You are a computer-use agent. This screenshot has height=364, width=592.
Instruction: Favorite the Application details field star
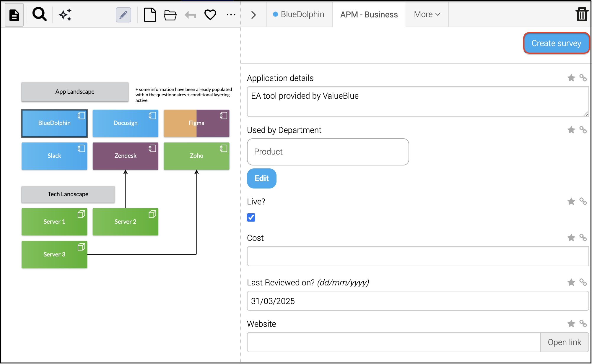[571, 78]
